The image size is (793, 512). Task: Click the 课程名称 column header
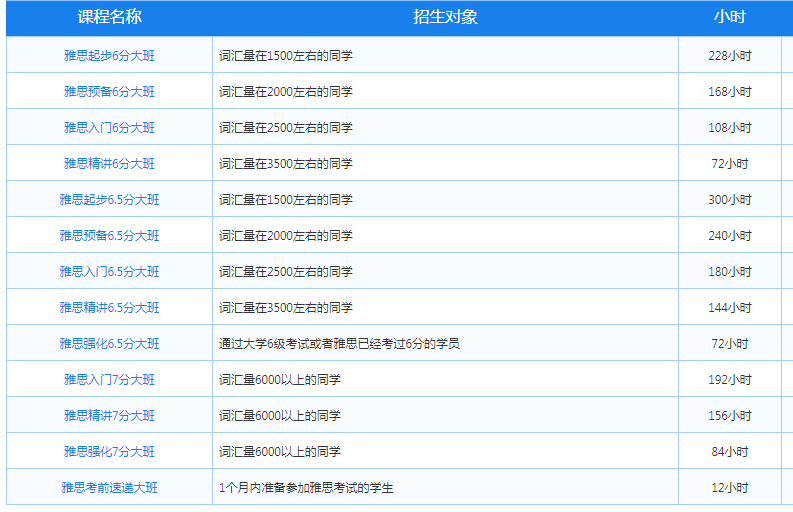(109, 17)
